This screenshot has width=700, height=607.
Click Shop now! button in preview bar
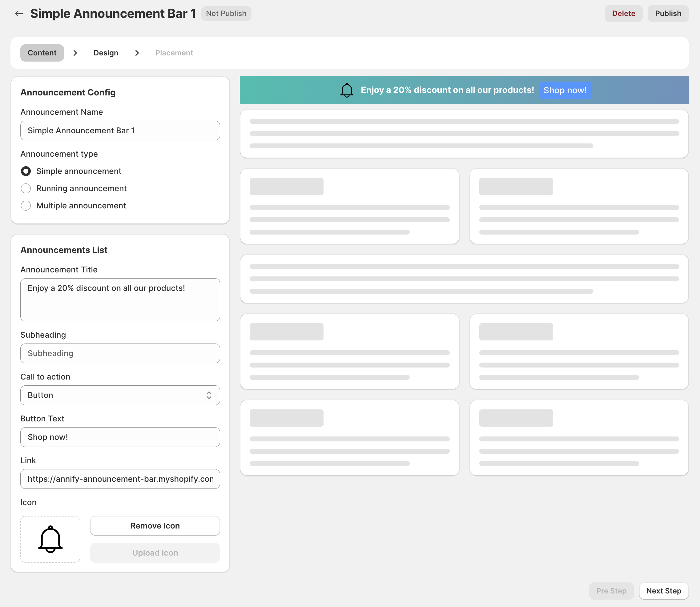coord(565,90)
